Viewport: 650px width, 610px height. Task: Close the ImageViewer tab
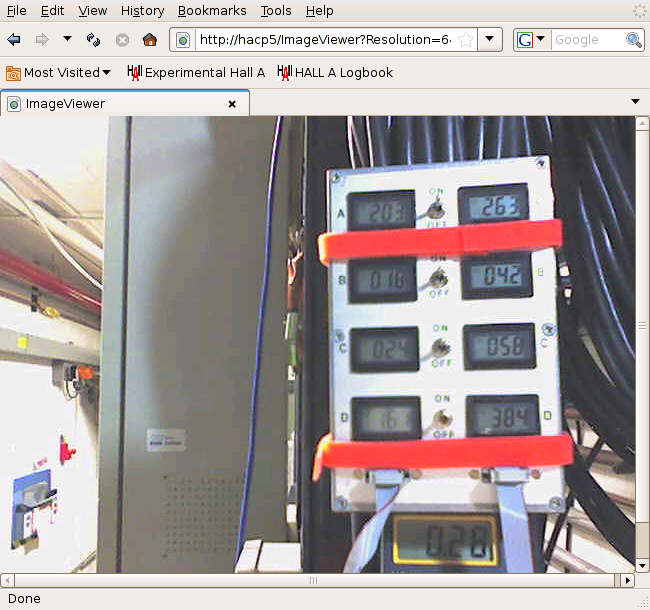click(232, 104)
